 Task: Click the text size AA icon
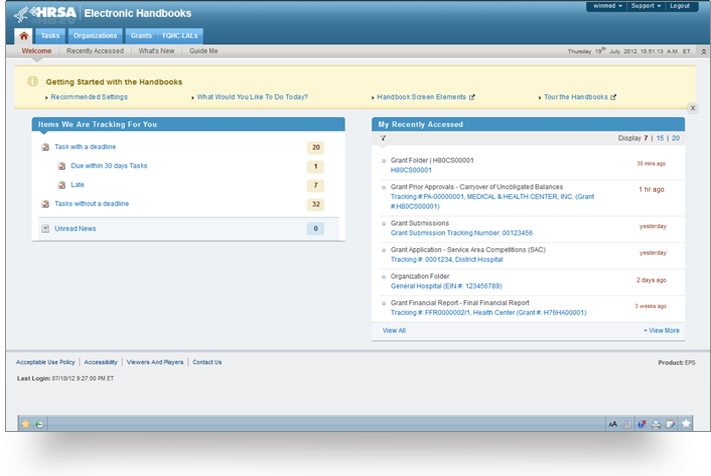pos(612,424)
